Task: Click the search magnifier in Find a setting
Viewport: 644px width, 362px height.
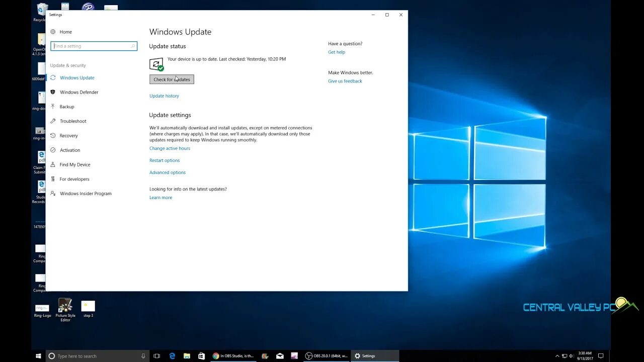Action: 133,46
